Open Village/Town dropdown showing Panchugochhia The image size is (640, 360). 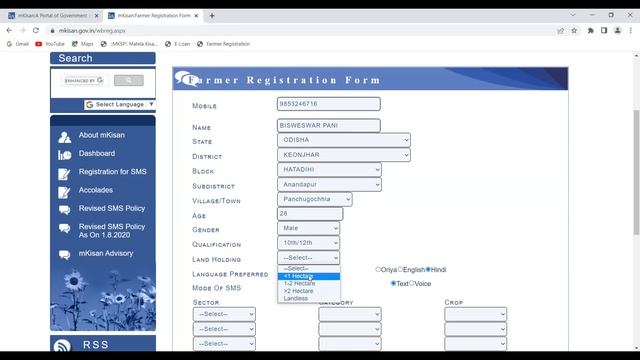(314, 199)
